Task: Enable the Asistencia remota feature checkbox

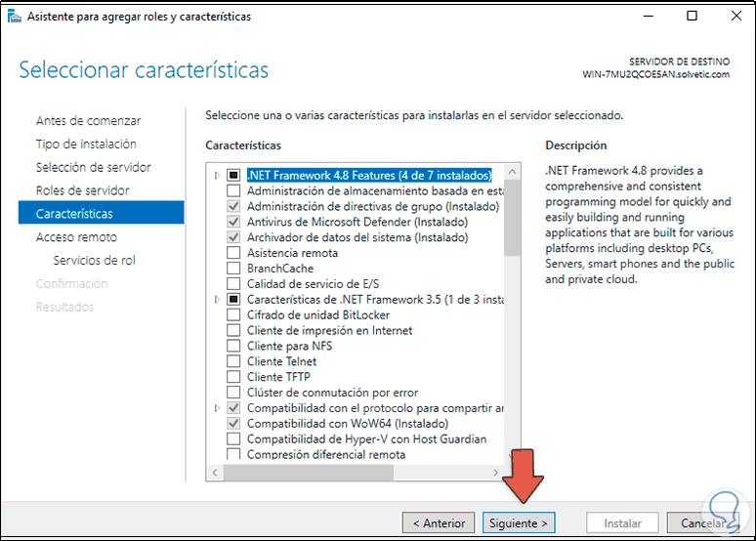Action: pos(233,253)
